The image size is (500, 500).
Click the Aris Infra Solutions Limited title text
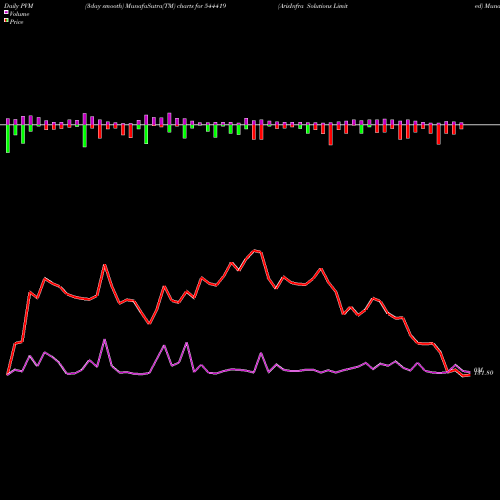(x=313, y=6)
